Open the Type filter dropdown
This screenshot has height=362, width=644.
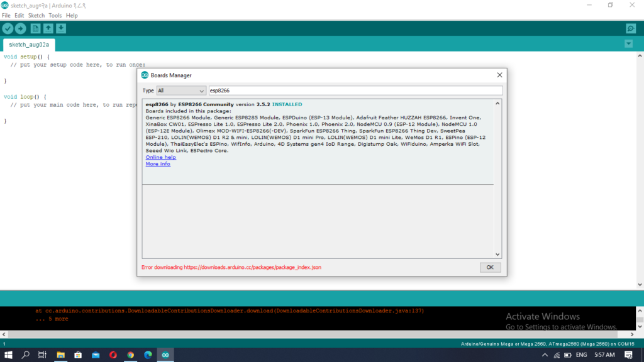180,90
